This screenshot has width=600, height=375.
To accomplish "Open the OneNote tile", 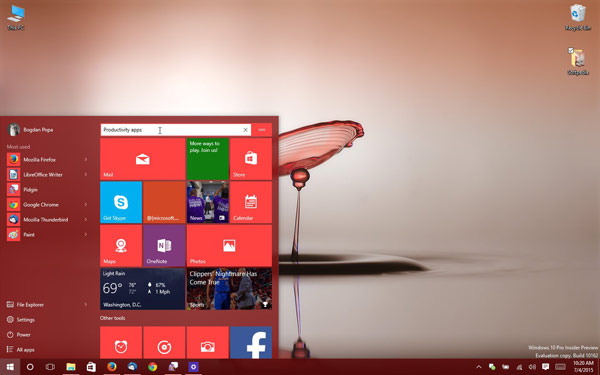I will pyautogui.click(x=164, y=246).
